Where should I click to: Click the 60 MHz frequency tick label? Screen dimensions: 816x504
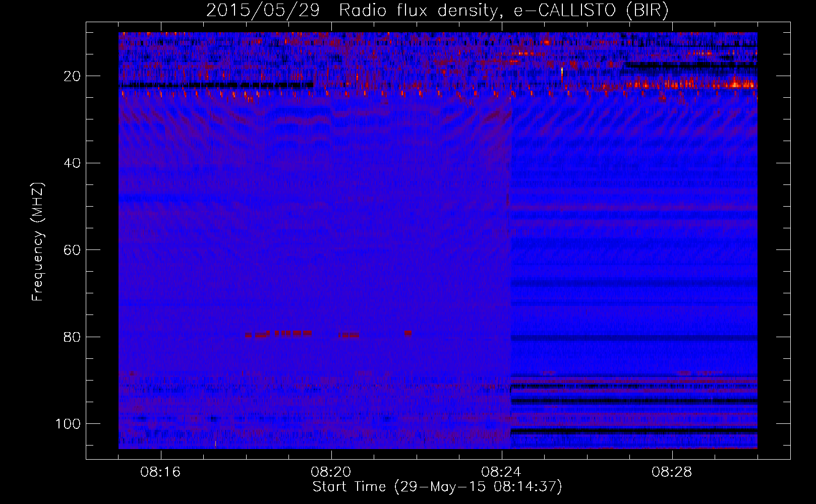(73, 250)
